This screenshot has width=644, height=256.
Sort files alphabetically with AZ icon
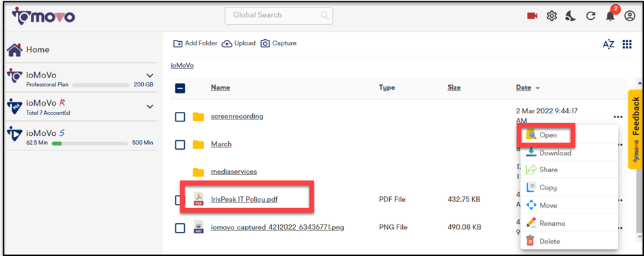click(x=608, y=45)
